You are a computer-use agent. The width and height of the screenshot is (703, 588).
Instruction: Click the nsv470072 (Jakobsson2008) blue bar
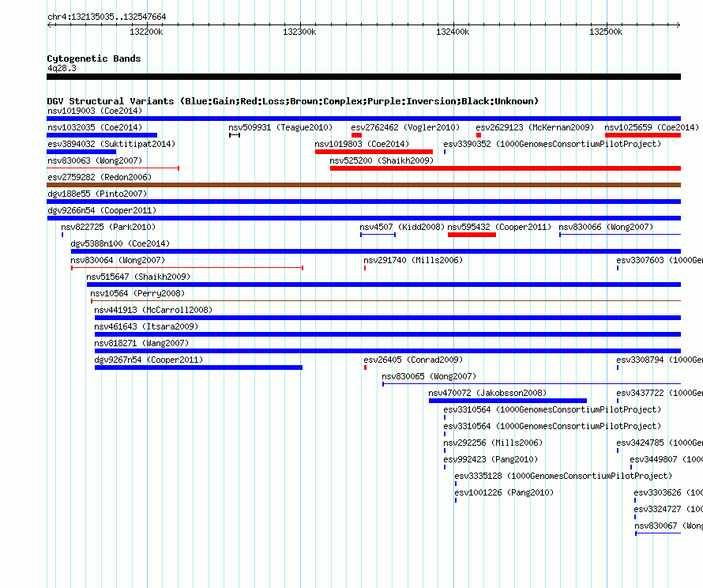point(508,401)
